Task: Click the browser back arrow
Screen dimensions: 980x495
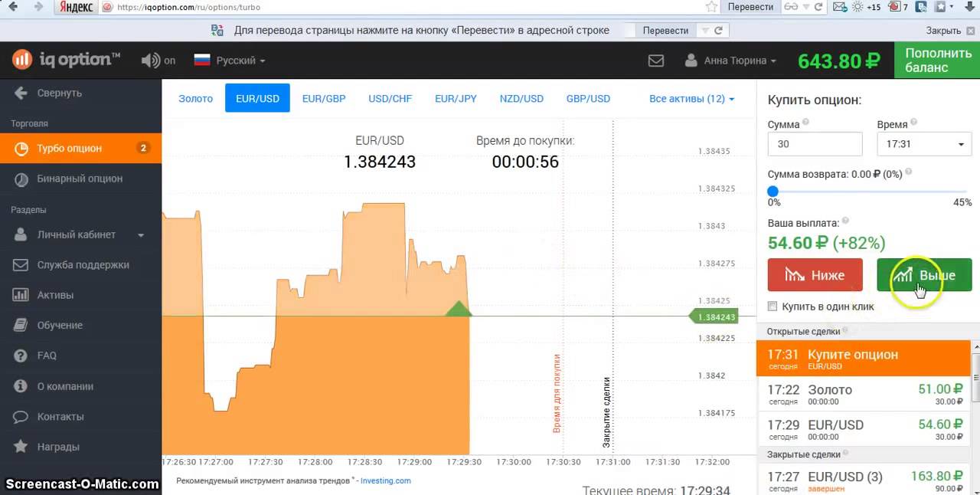Action: pos(13,7)
